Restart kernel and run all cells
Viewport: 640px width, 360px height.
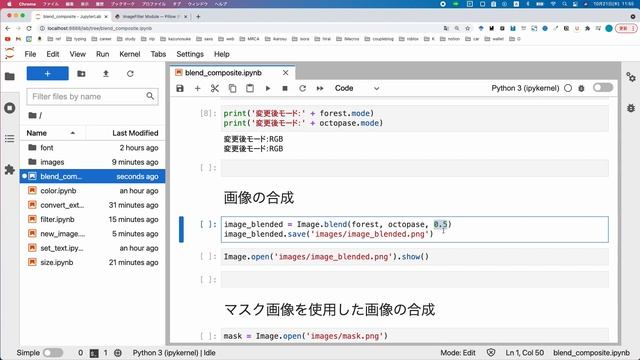click(320, 88)
